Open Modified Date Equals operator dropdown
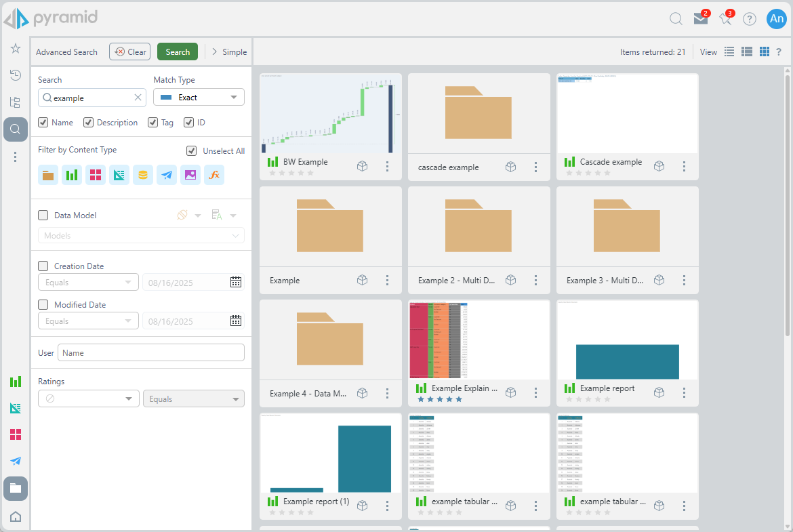 [x=88, y=321]
